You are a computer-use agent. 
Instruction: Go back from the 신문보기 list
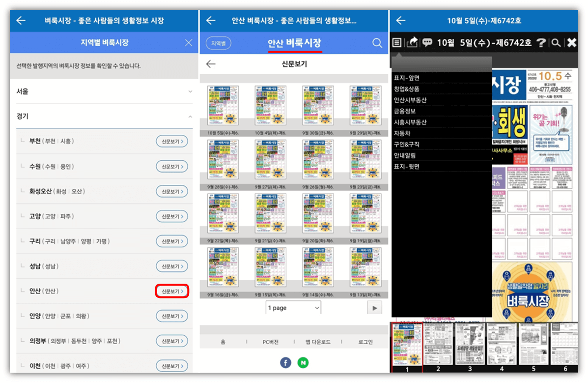211,64
